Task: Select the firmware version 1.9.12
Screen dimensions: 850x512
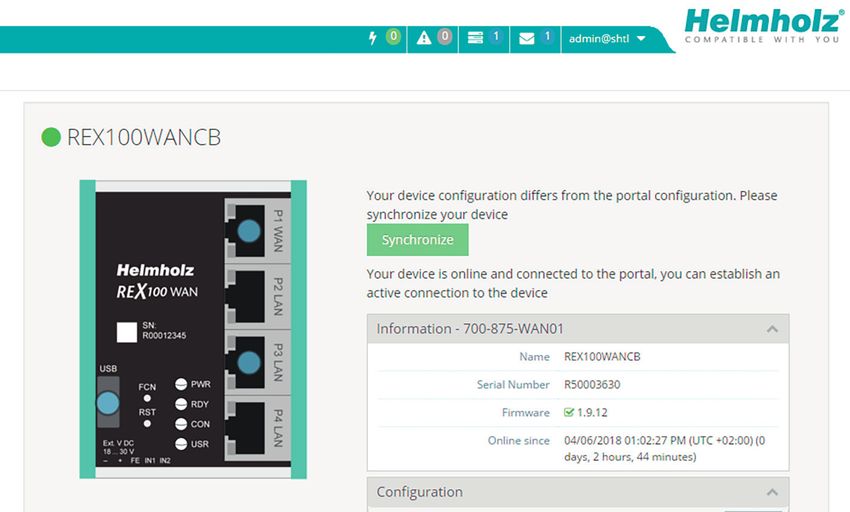Action: (592, 413)
